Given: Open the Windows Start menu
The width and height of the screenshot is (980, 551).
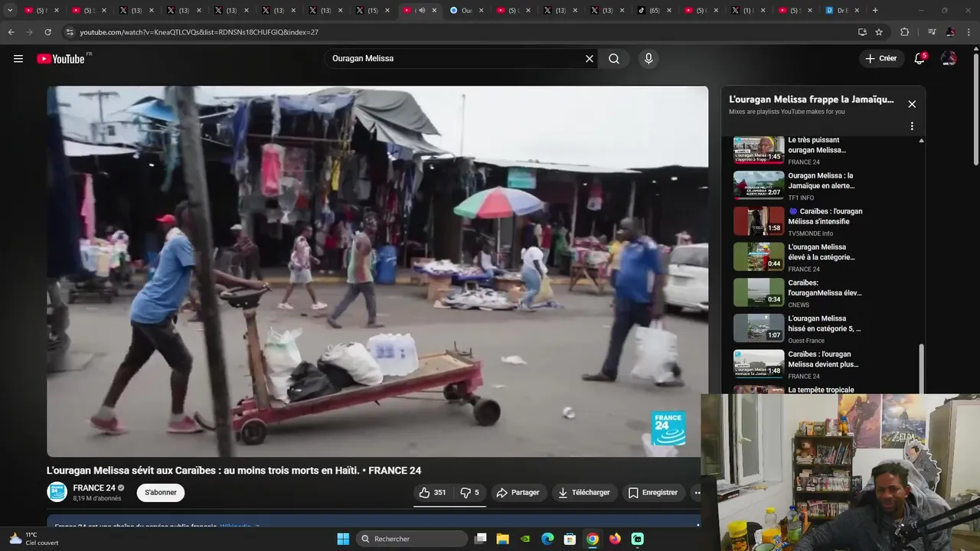Looking at the screenshot, I should (x=343, y=539).
